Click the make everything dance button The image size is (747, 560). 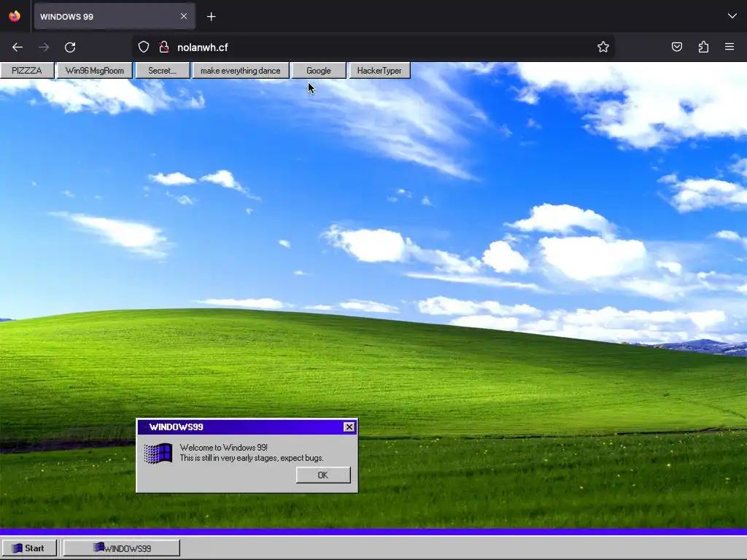[x=241, y=71]
